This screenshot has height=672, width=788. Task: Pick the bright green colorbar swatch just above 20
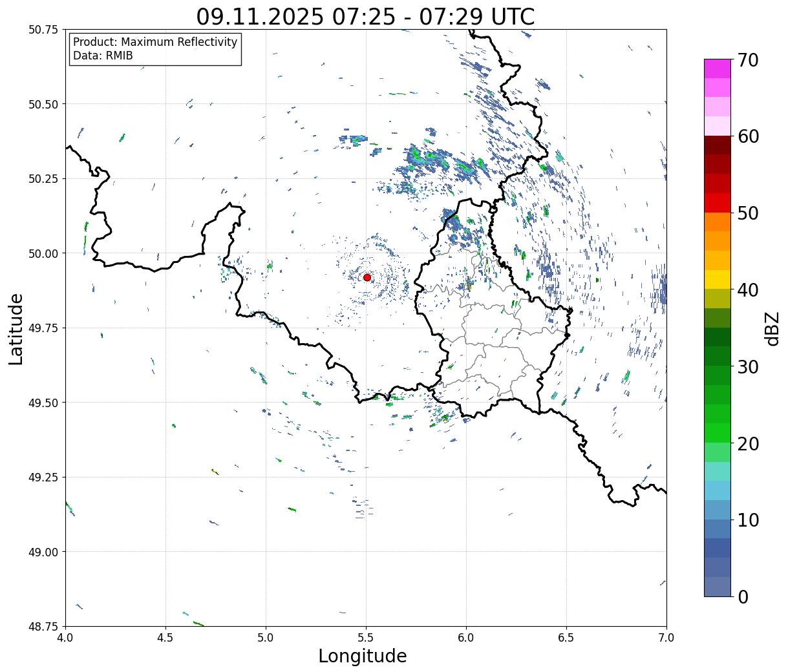click(x=718, y=433)
